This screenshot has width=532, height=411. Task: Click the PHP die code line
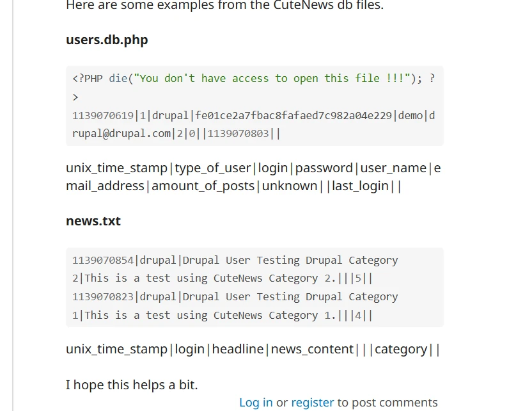click(253, 79)
